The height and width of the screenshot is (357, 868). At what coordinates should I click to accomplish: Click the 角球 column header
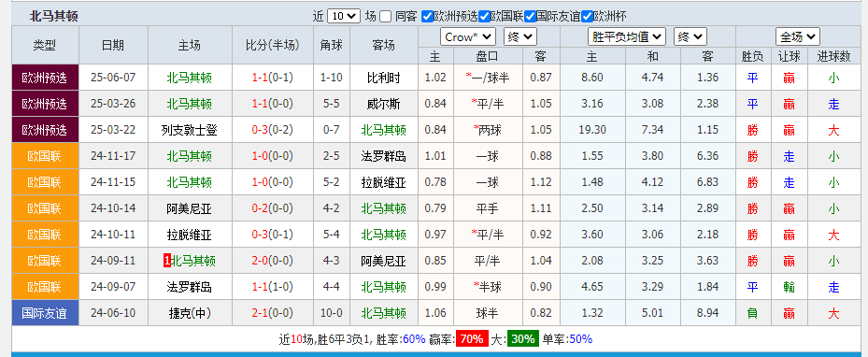point(332,45)
